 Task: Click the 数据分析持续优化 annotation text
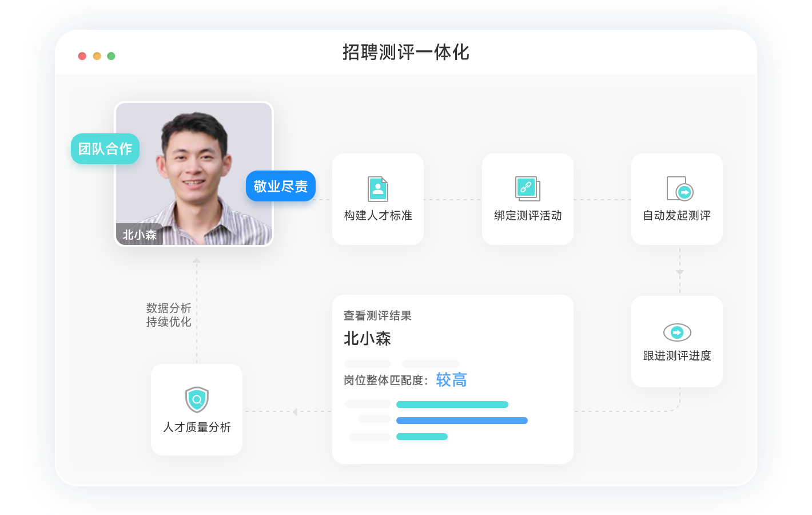tap(168, 314)
